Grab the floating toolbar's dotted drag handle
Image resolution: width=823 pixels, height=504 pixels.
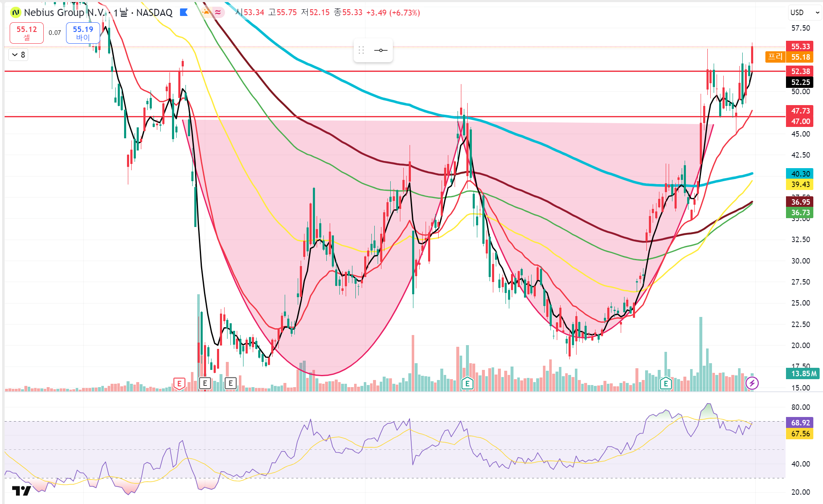click(x=361, y=50)
